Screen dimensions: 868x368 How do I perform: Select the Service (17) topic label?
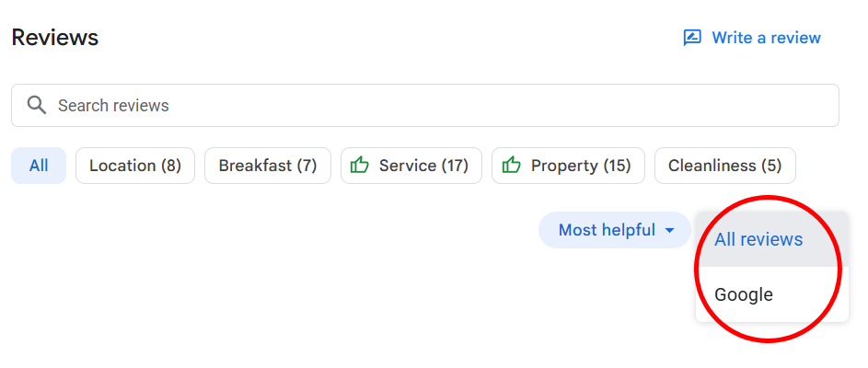[x=423, y=166]
